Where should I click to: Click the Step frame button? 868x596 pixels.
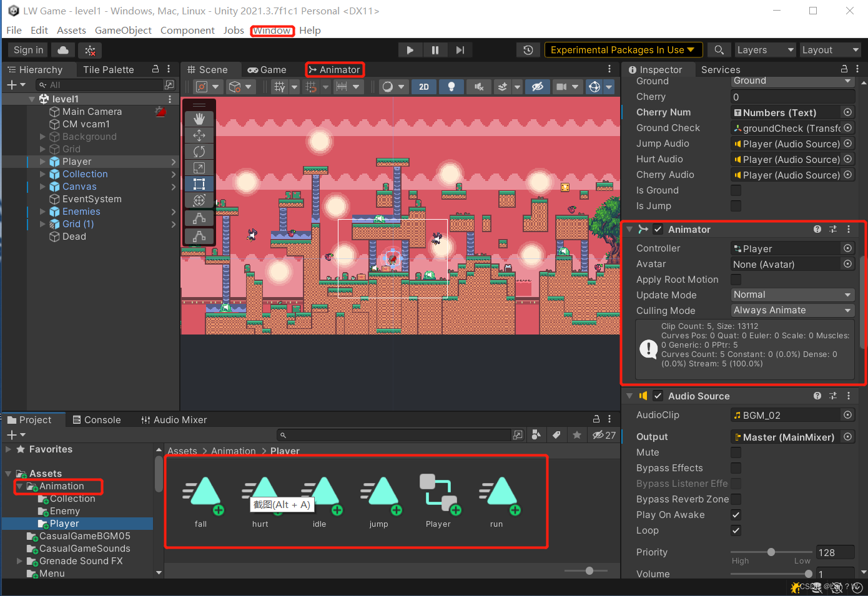point(460,50)
